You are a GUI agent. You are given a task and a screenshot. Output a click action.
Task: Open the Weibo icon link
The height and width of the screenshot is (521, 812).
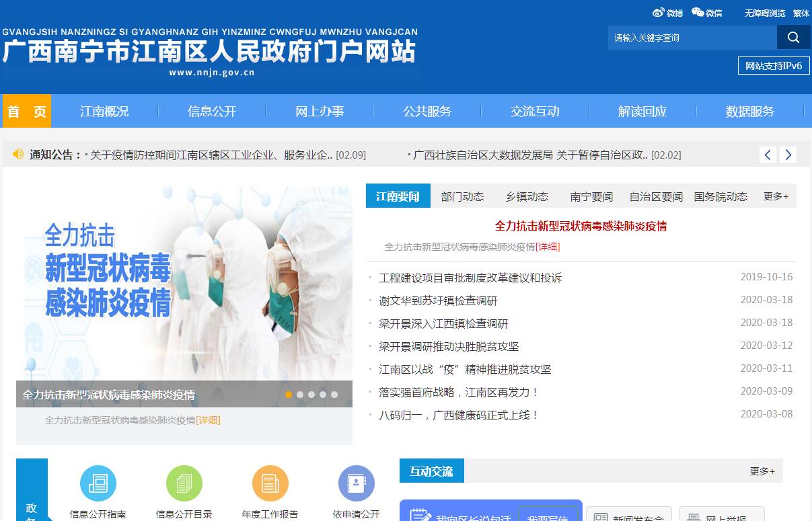pyautogui.click(x=659, y=13)
